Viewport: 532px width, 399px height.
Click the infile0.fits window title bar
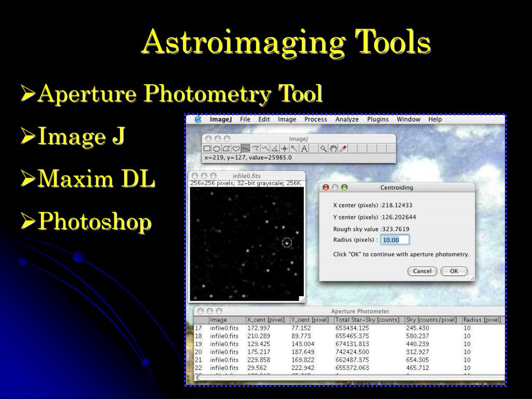tap(247, 176)
